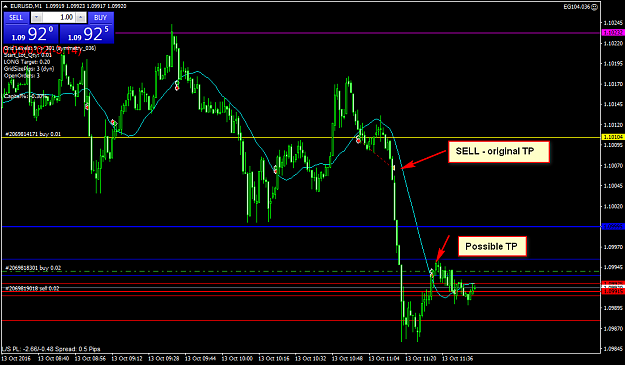Click the red 1.09915 price tag
The width and height of the screenshot is (625, 365).
[x=613, y=291]
